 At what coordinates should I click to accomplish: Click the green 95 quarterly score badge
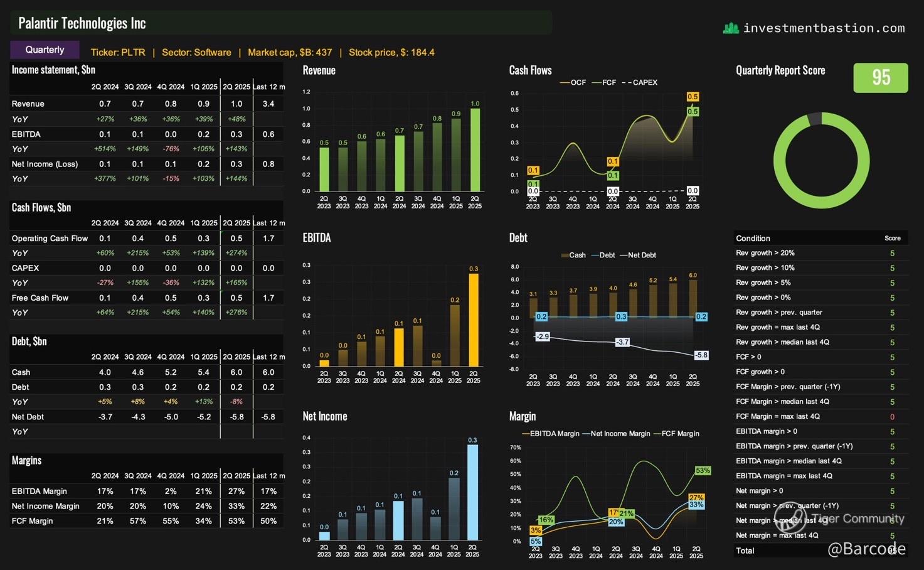pyautogui.click(x=881, y=78)
